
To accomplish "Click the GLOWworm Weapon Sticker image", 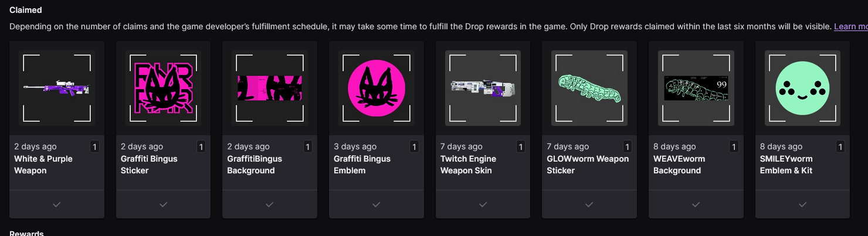I will point(589,88).
